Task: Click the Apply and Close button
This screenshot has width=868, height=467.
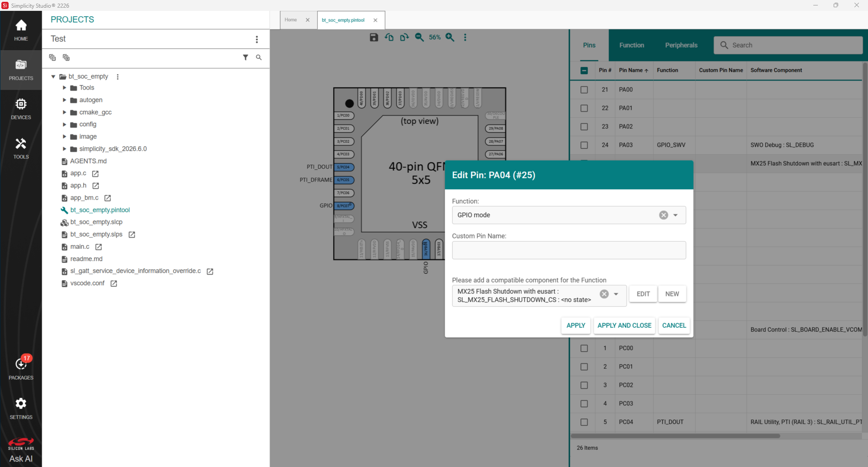Action: (624, 326)
